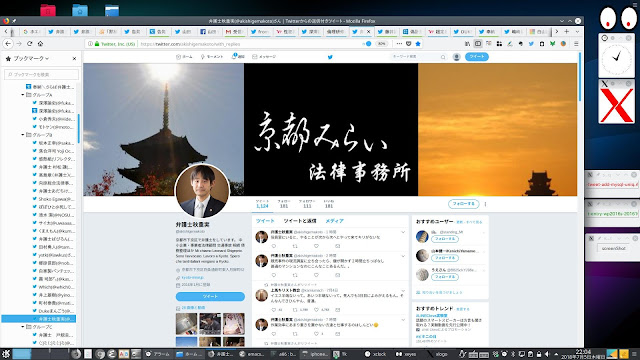Open the xclock taskbar entry
Image resolution: width=640 pixels, height=360 pixels.
pos(376,354)
